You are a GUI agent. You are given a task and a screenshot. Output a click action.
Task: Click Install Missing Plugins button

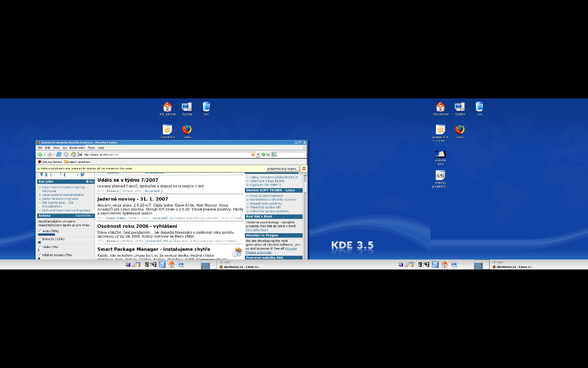(x=283, y=169)
